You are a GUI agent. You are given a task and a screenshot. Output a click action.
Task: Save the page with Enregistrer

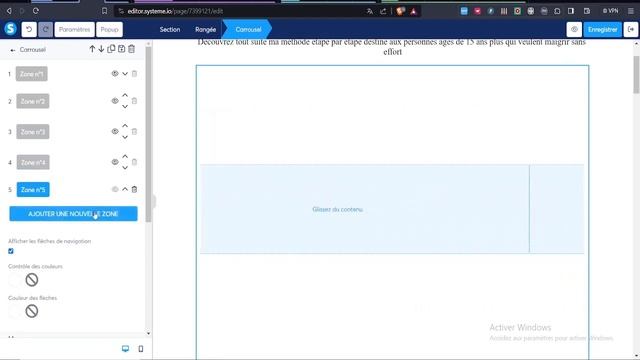click(x=602, y=29)
